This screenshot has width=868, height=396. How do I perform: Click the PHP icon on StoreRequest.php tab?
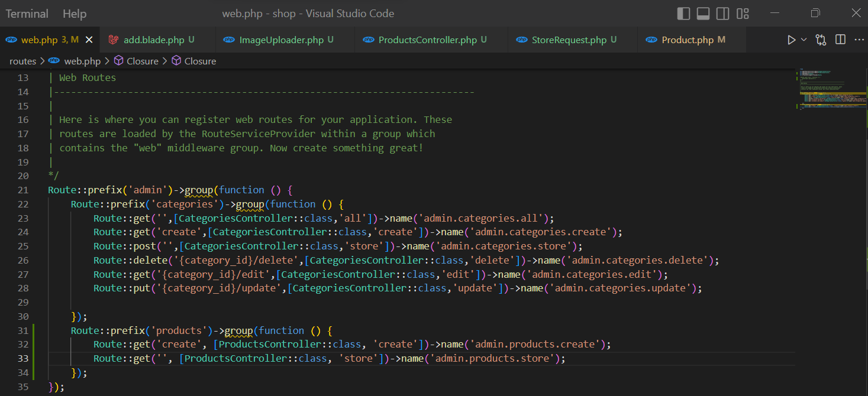521,40
